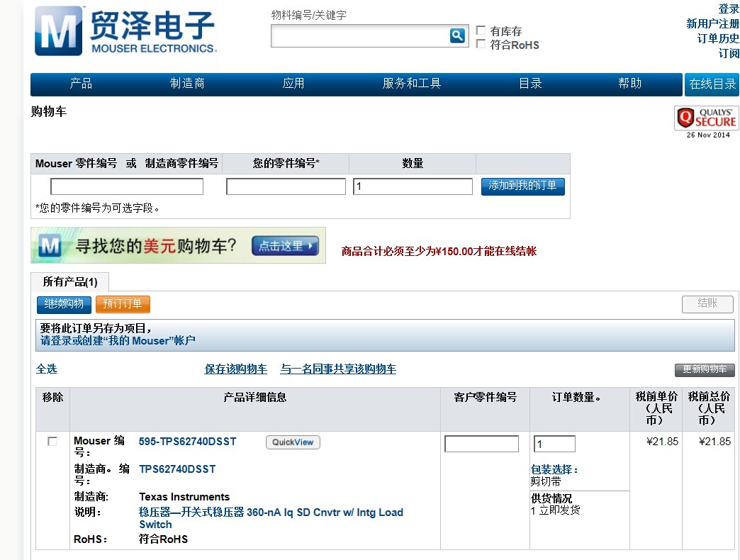Open the 应用 menu
This screenshot has width=740, height=560.
tap(293, 84)
